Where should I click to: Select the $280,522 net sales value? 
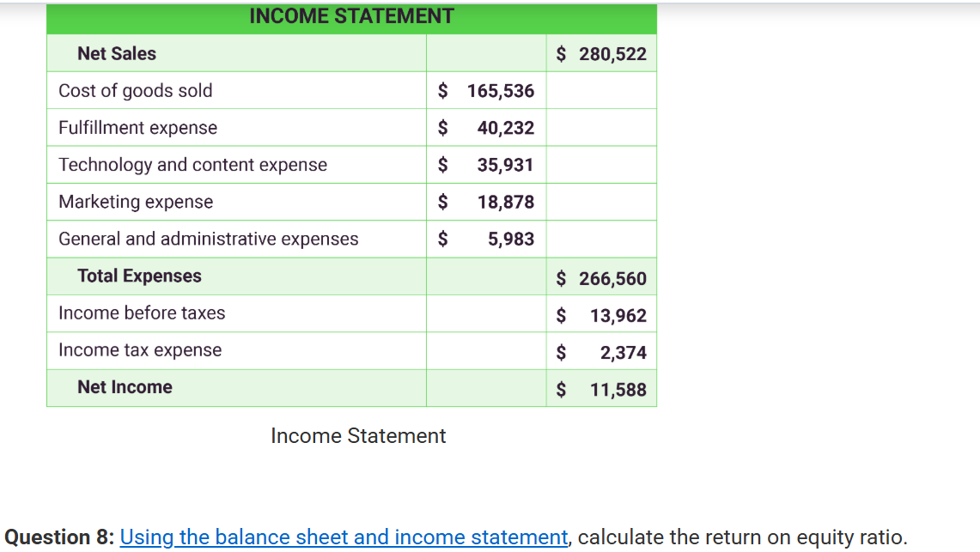[601, 54]
